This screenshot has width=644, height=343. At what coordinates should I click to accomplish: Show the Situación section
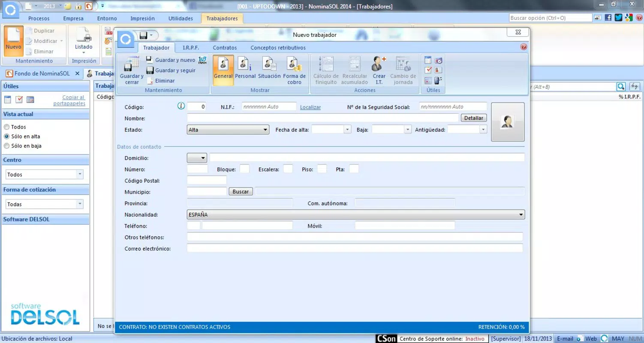pos(269,70)
